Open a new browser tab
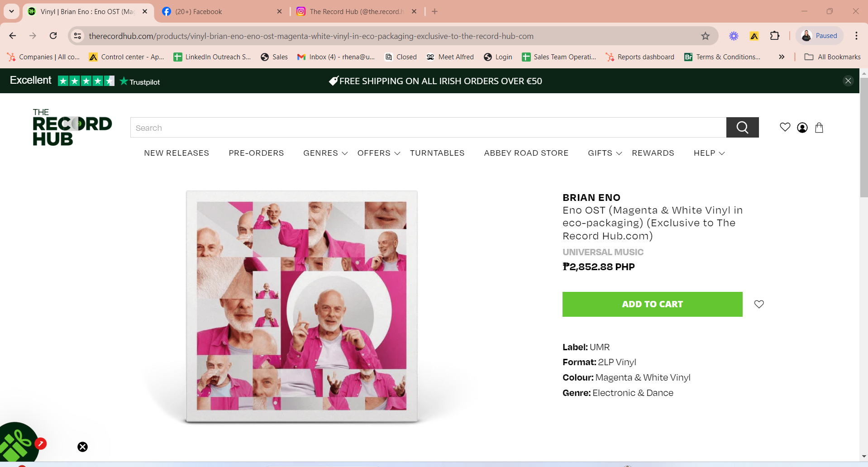Screen dimensions: 868x467 tap(434, 11)
